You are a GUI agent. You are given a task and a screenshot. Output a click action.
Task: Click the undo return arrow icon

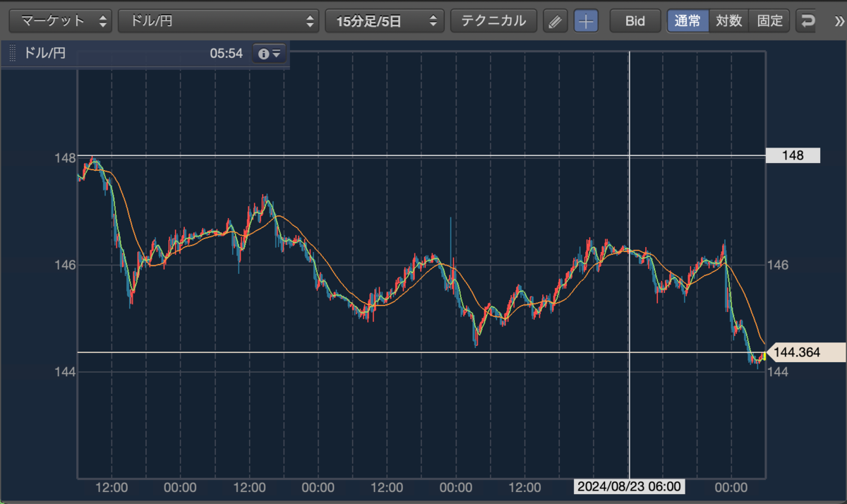click(x=807, y=21)
